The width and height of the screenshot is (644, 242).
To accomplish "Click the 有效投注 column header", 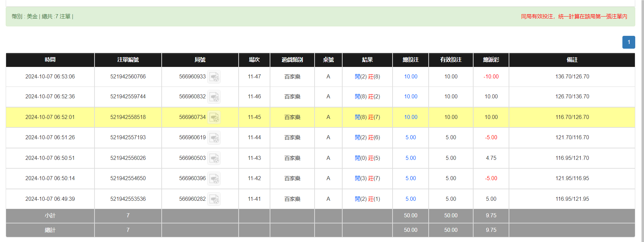I will (x=451, y=60).
